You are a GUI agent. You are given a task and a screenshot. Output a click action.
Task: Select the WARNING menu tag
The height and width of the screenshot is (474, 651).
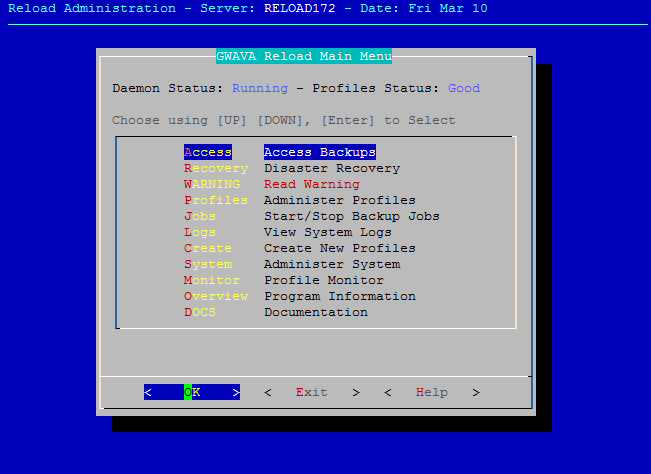(212, 184)
